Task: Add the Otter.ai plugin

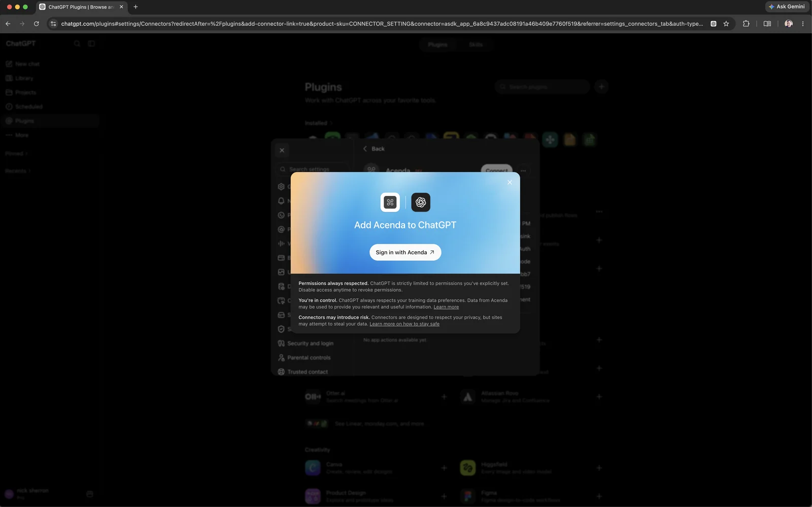Action: click(x=444, y=397)
